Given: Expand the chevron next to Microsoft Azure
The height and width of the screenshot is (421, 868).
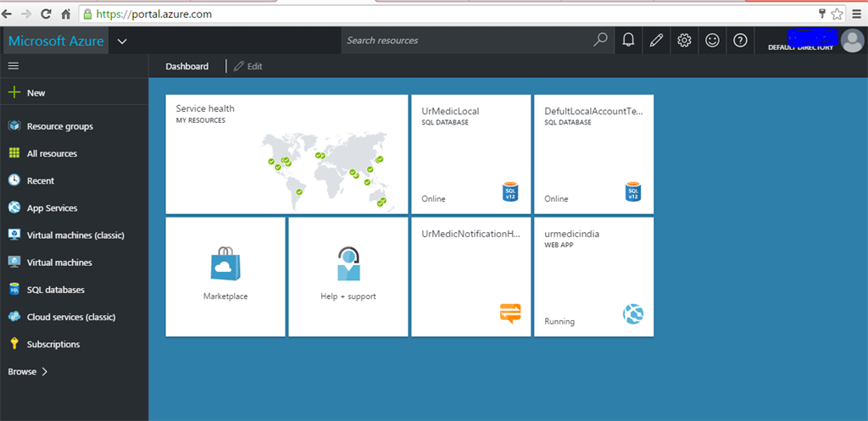Looking at the screenshot, I should [123, 41].
